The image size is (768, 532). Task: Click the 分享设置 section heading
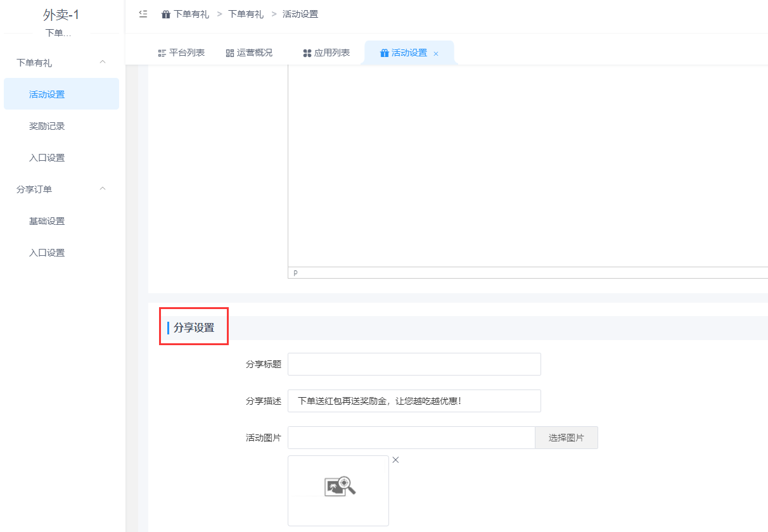click(194, 328)
